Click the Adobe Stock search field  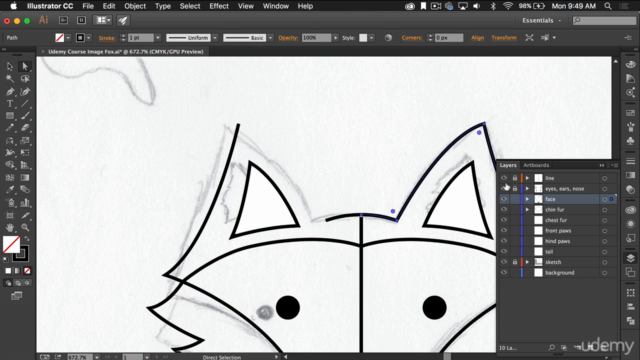[604, 20]
